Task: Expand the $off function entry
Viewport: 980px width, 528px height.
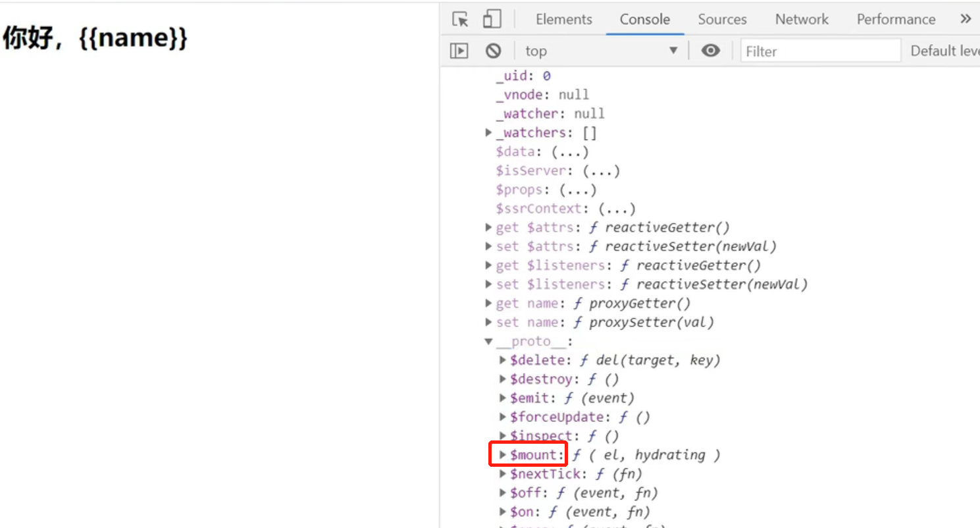Action: (503, 492)
